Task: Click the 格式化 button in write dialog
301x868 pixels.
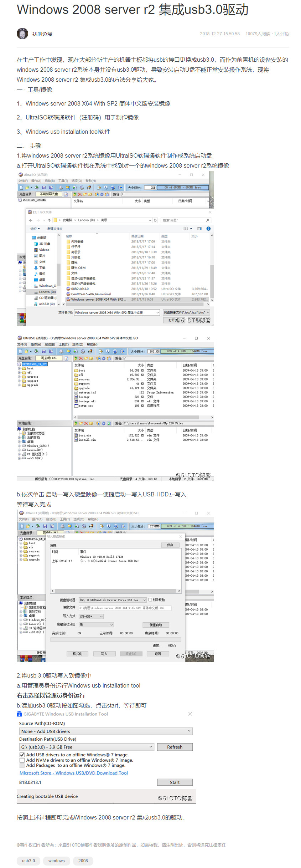Action: pyautogui.click(x=77, y=654)
